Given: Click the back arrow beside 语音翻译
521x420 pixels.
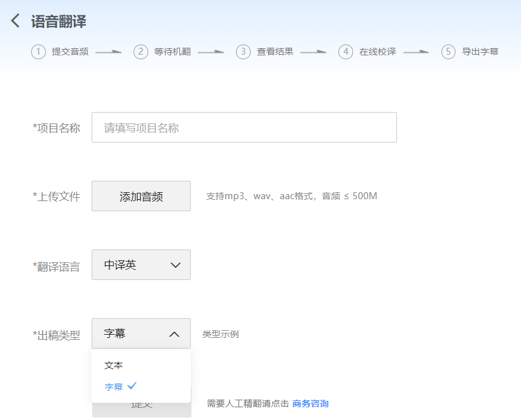Looking at the screenshot, I should (x=15, y=21).
